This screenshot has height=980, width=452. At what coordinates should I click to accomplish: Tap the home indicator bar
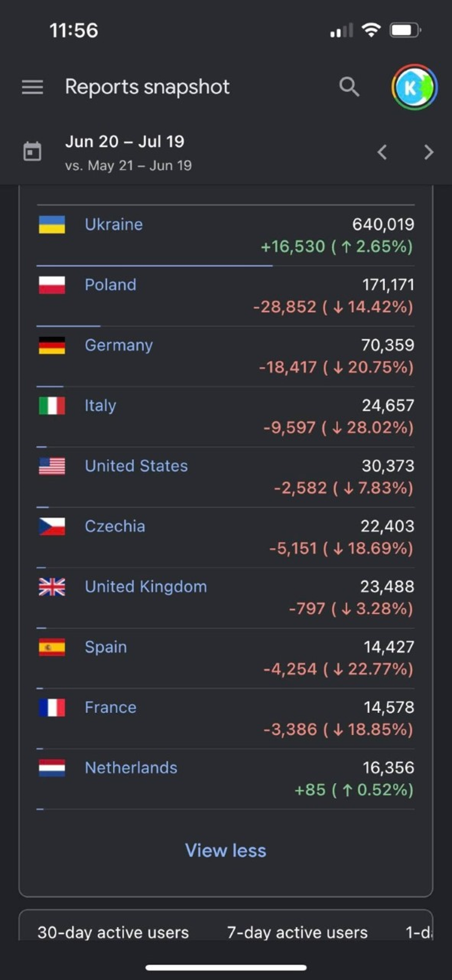coord(226,968)
